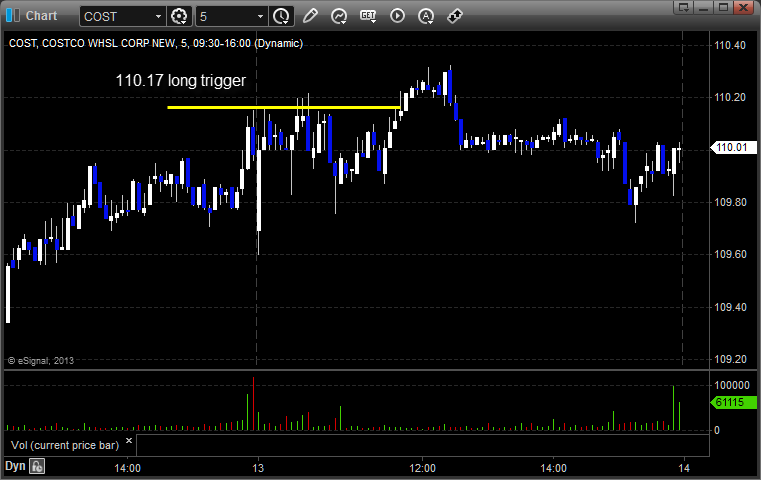Click the 109.40 price axis label

(730, 307)
